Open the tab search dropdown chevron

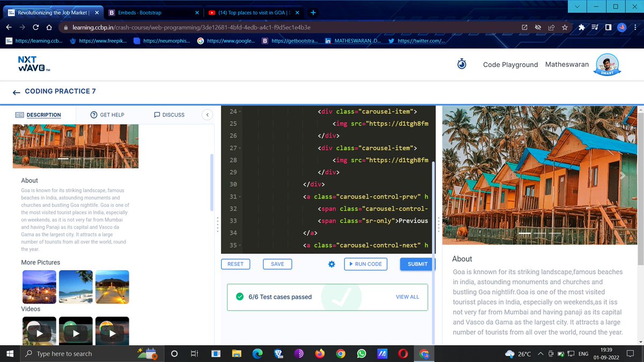(x=577, y=6)
